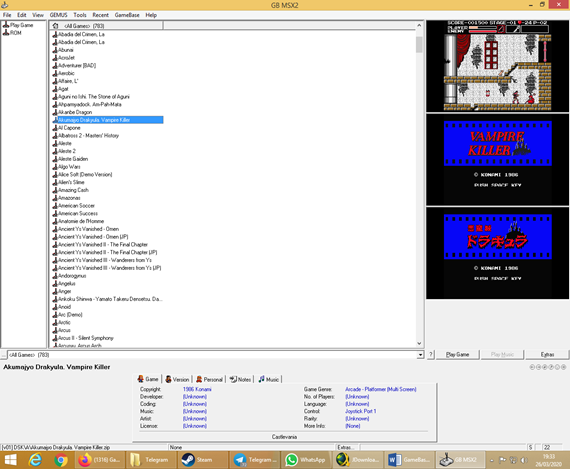
Task: Click the network icon in system tray
Action: [x=513, y=460]
